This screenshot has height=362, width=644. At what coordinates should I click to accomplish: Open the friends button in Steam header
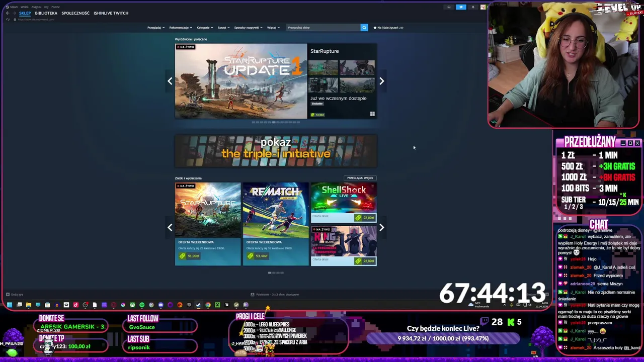click(449, 7)
